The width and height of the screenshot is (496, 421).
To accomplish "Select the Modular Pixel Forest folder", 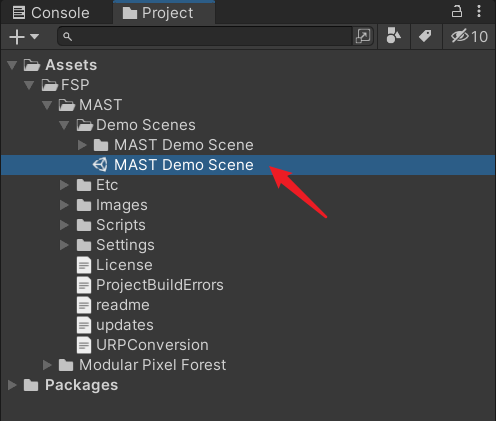I will tap(152, 365).
